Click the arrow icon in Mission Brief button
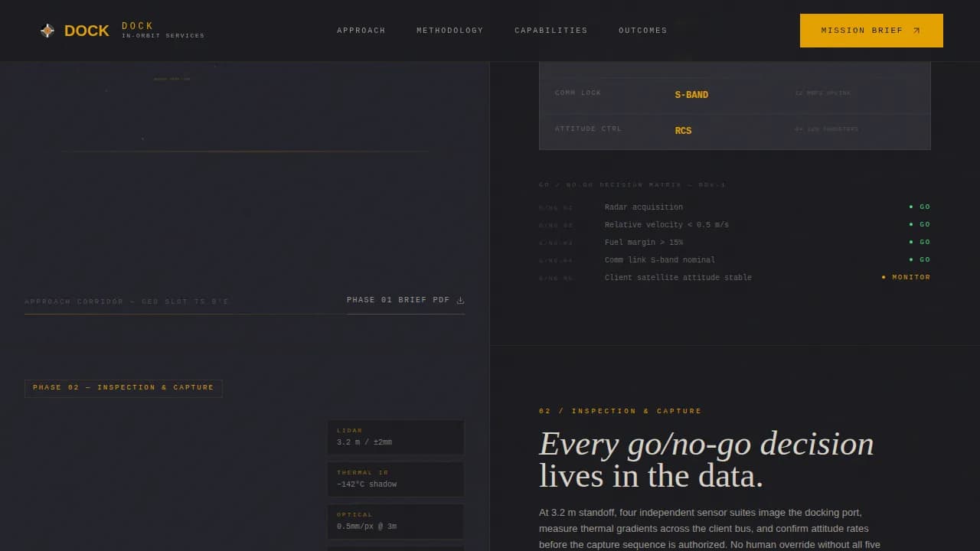 [916, 31]
